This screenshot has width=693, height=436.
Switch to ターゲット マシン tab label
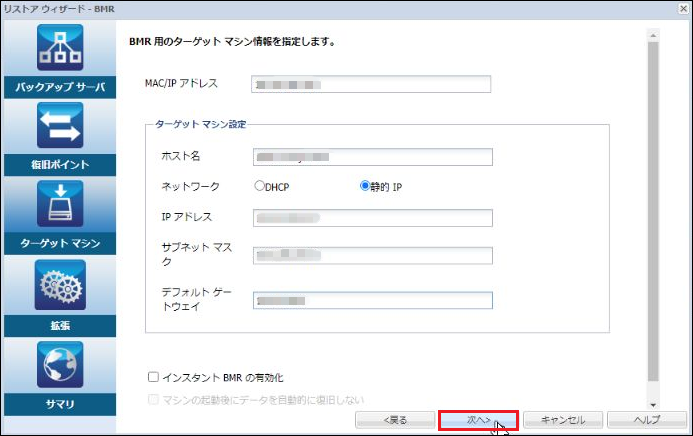(60, 243)
